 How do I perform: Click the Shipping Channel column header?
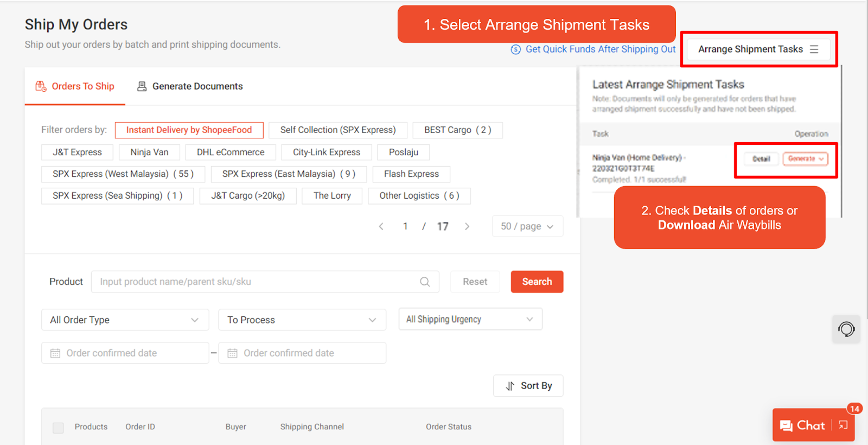pyautogui.click(x=312, y=427)
